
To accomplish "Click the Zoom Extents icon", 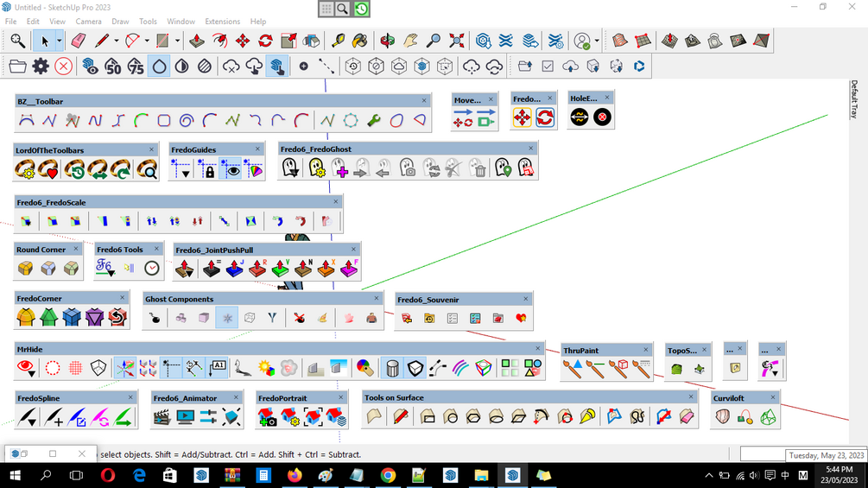I will [x=457, y=41].
